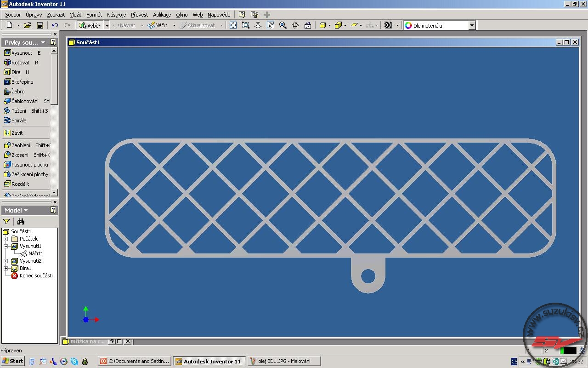Choose the Díra hole tool
This screenshot has height=368, width=588.
[x=16, y=72]
